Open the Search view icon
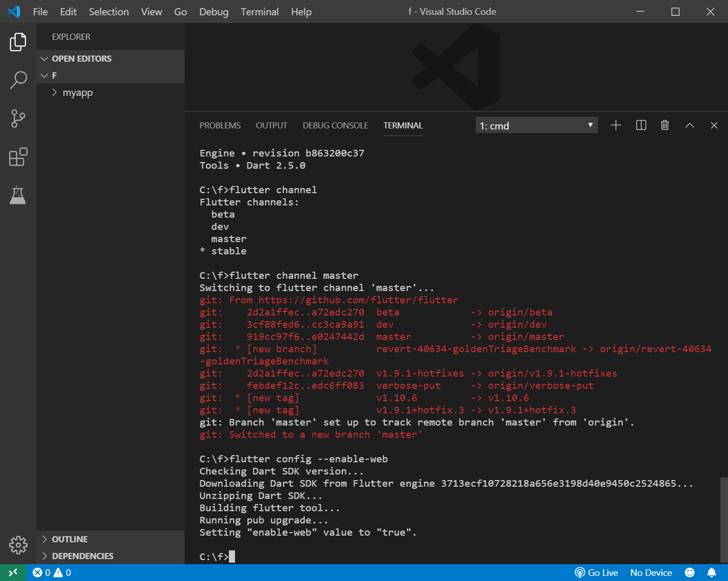The width and height of the screenshot is (728, 581). 18,80
